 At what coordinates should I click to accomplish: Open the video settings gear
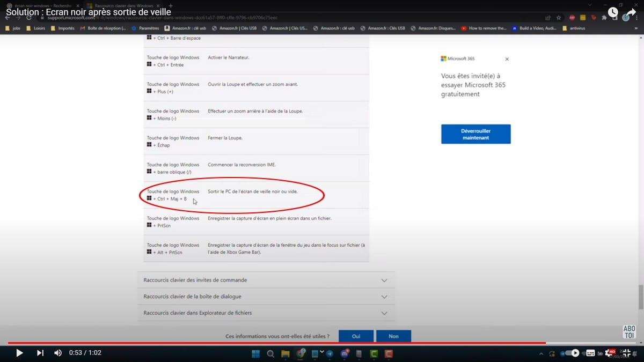pos(609,353)
